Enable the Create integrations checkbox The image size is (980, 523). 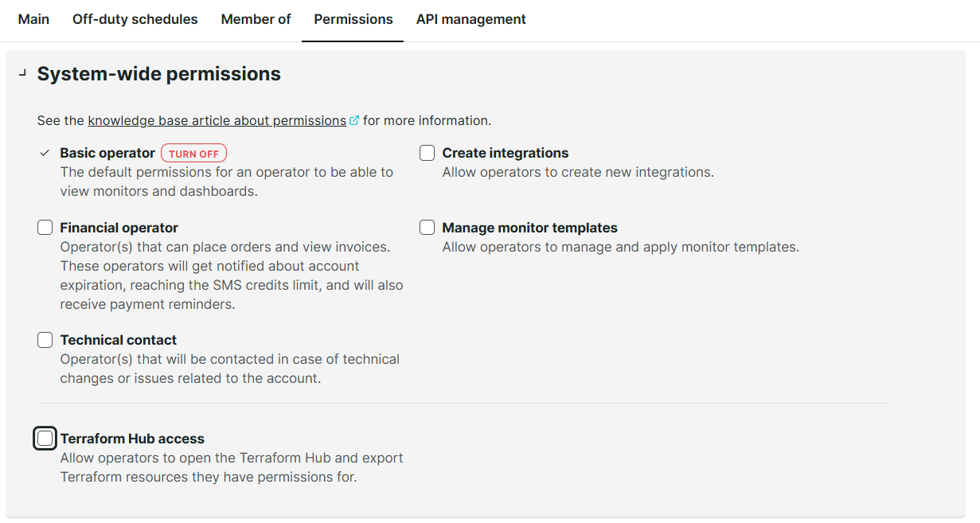(x=428, y=153)
